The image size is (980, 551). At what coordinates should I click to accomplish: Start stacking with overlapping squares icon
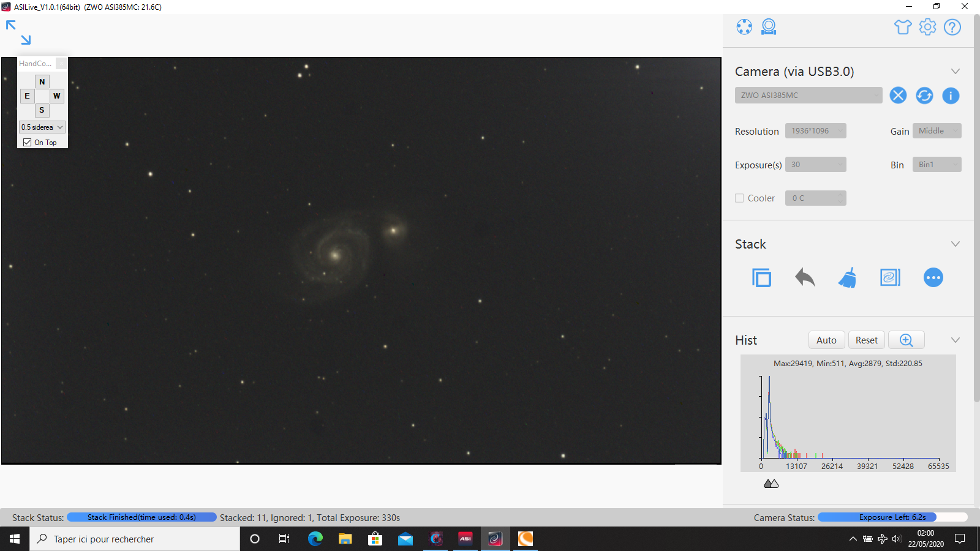pos(761,278)
